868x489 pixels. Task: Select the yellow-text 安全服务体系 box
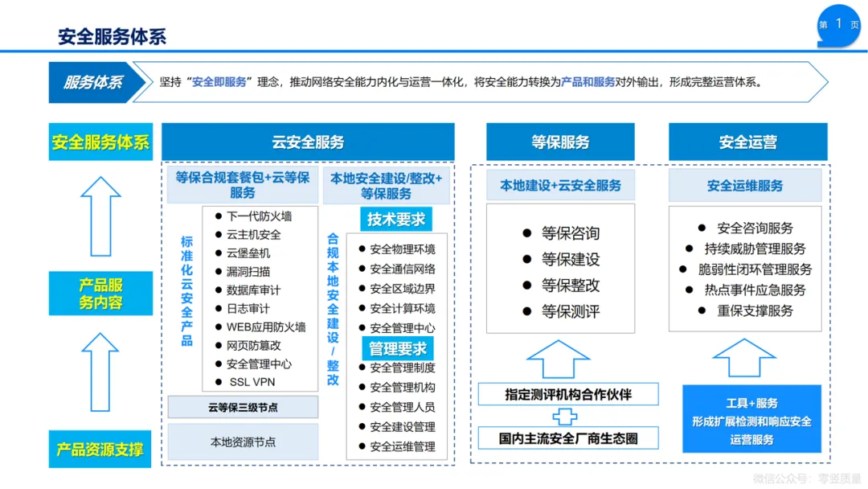point(100,142)
